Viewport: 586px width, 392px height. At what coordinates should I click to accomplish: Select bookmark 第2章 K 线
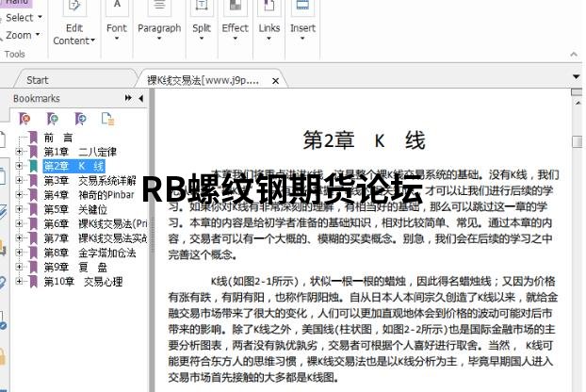pos(74,166)
